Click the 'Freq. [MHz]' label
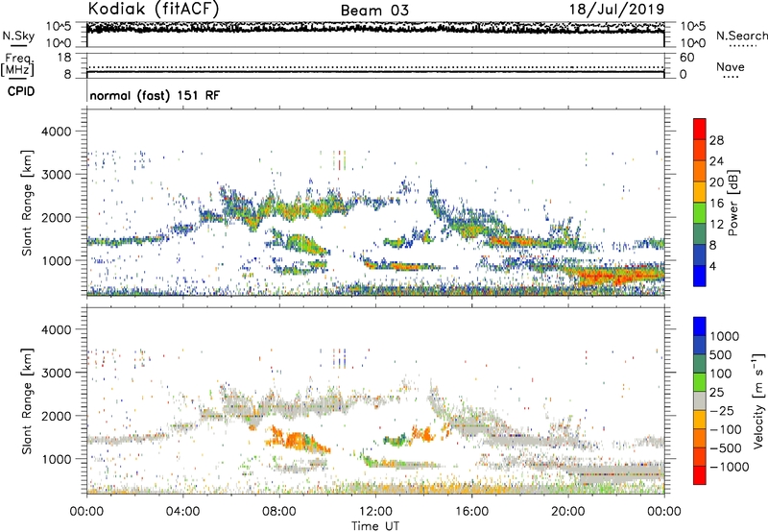The image size is (768, 532). click(x=17, y=64)
